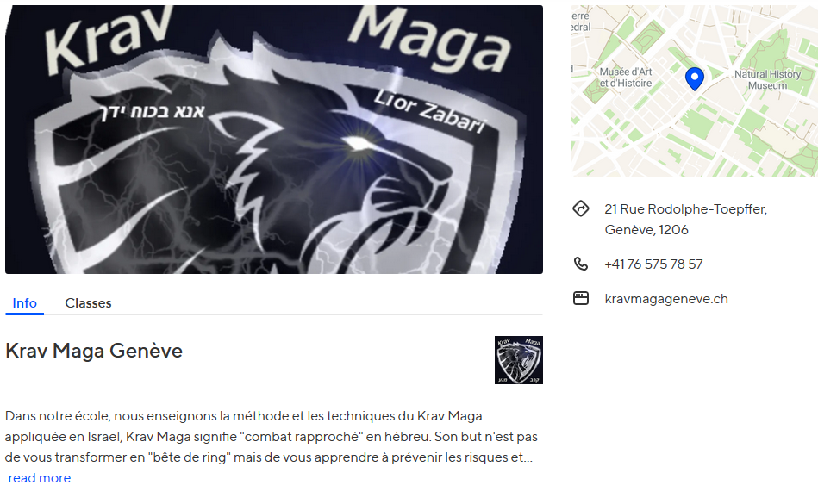The height and width of the screenshot is (504, 818).
Task: Click the school description paragraph
Action: (272, 437)
